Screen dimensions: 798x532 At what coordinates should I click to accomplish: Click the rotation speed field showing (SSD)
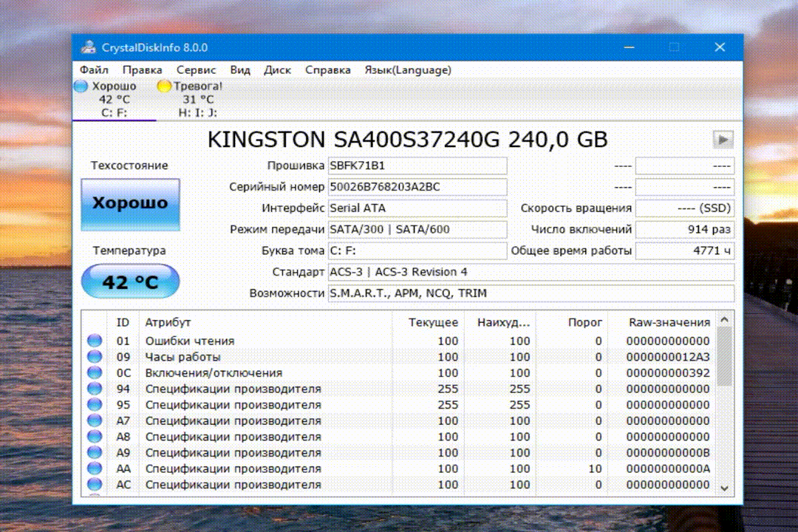(685, 208)
